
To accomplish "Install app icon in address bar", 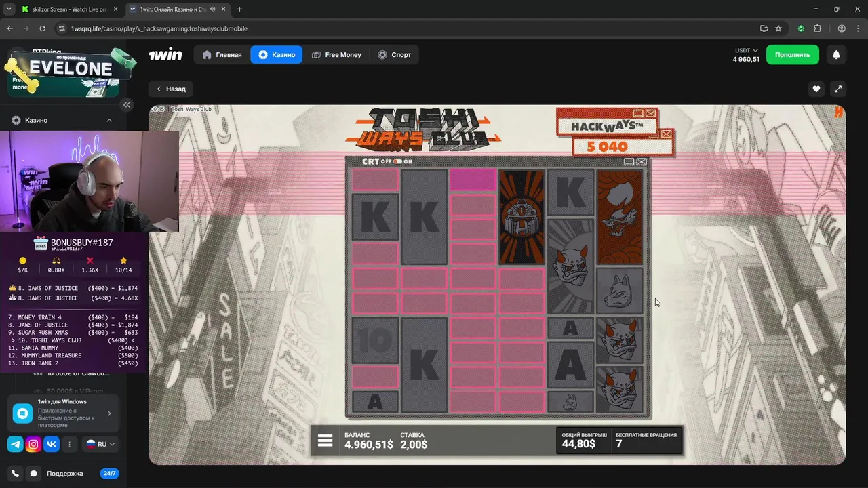I will [x=764, y=28].
